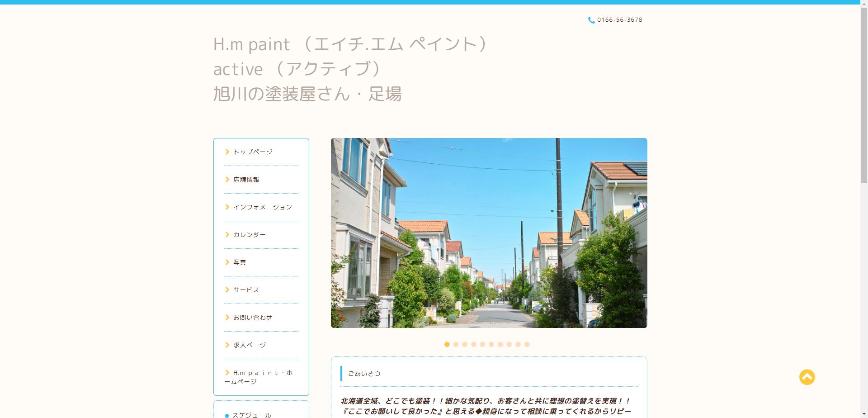Image resolution: width=868 pixels, height=418 pixels.
Task: Click the blue bullet beside スケジュール
Action: click(227, 415)
